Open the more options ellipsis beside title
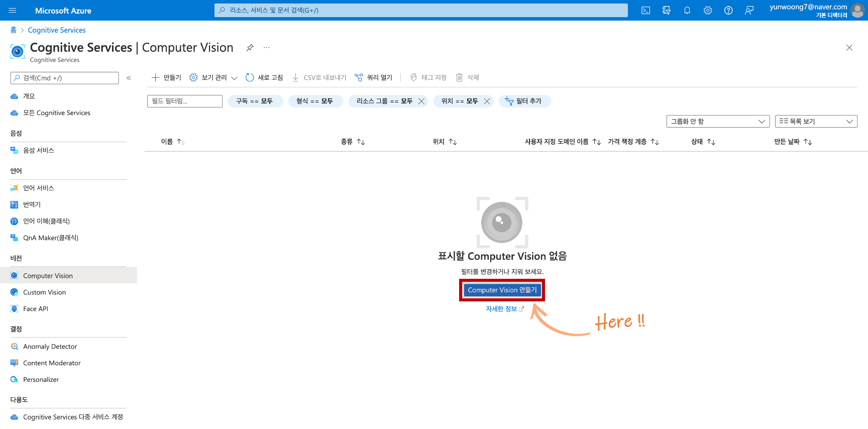This screenshot has height=429, width=868. 266,48
